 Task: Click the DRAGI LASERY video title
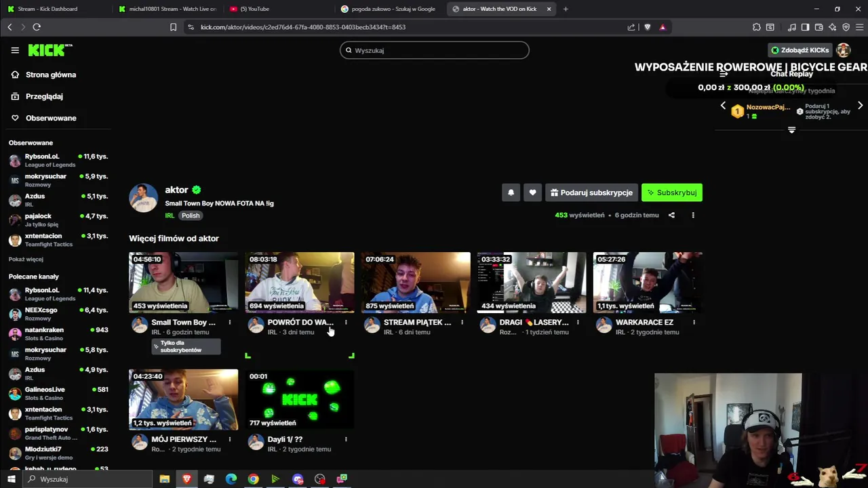pos(534,323)
